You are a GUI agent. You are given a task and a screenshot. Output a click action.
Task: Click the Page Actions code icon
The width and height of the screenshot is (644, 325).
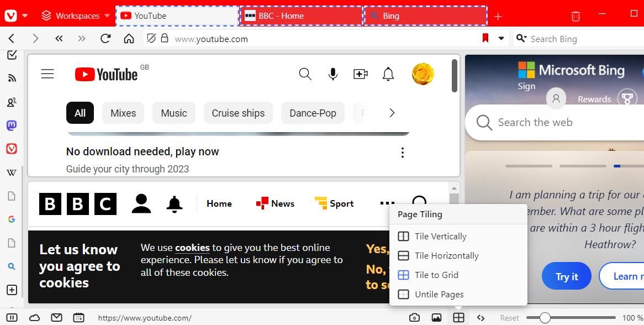[481, 318]
